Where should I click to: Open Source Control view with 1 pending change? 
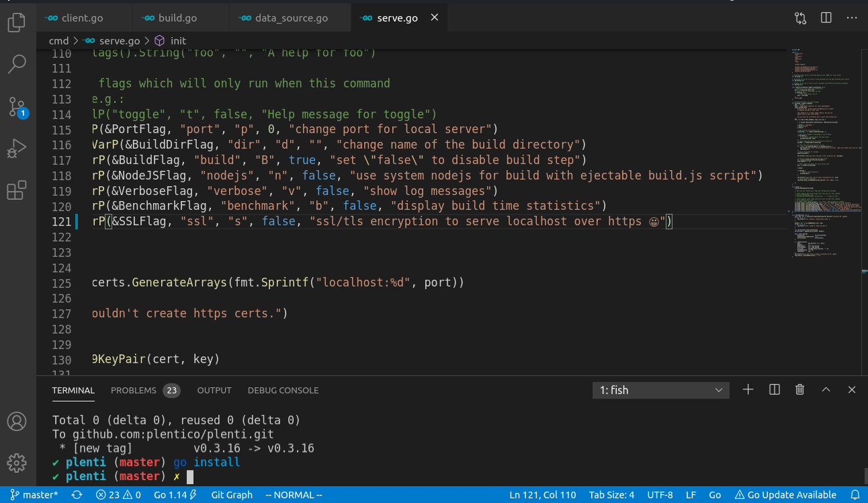coord(16,106)
